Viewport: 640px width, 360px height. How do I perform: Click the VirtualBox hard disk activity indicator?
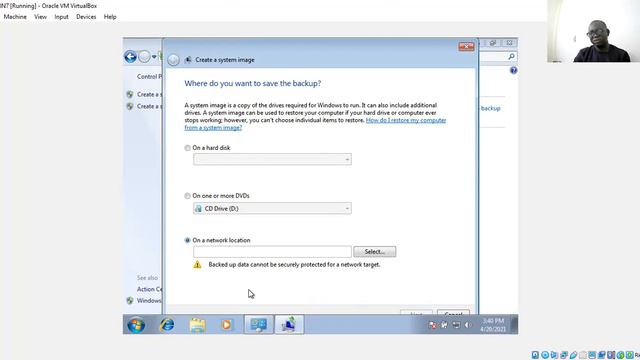pyautogui.click(x=535, y=355)
